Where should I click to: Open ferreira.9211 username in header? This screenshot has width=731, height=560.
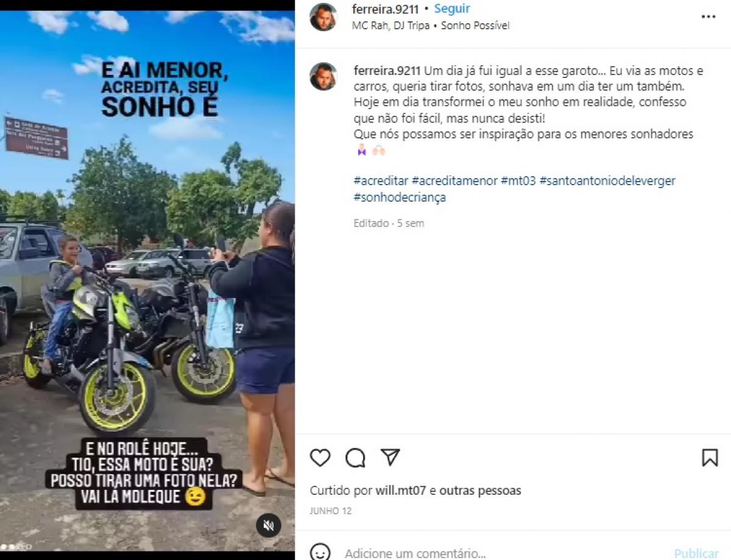[x=386, y=9]
